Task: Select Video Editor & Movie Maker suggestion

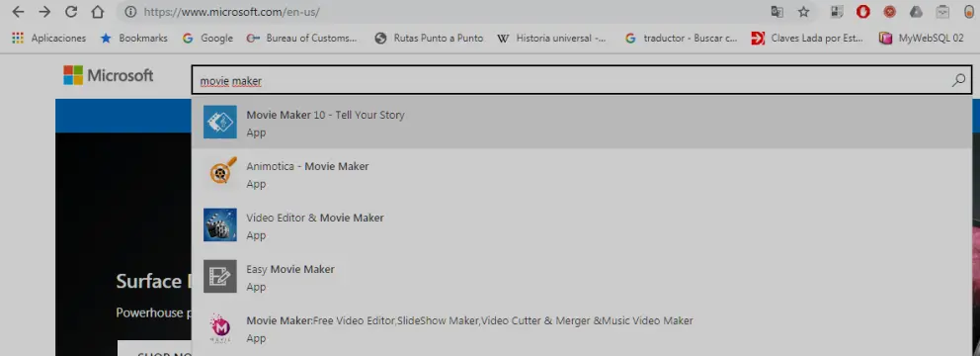Action: click(582, 225)
